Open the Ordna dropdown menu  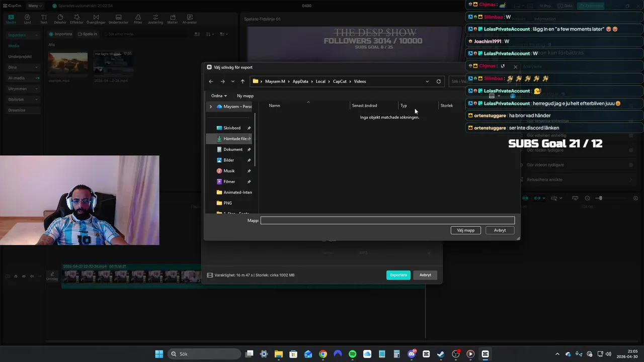(219, 96)
